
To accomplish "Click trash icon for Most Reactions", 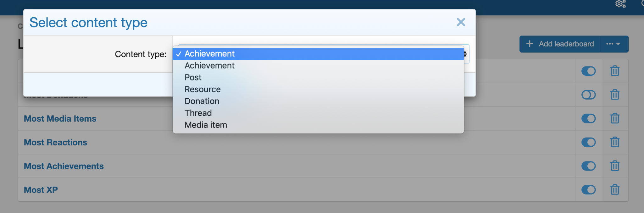I will click(615, 142).
